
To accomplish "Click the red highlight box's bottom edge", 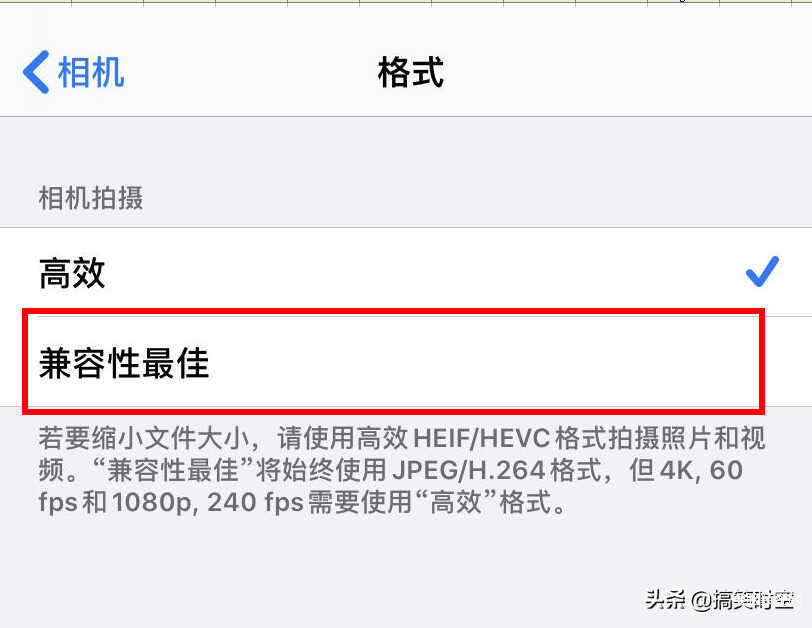I will (x=394, y=411).
